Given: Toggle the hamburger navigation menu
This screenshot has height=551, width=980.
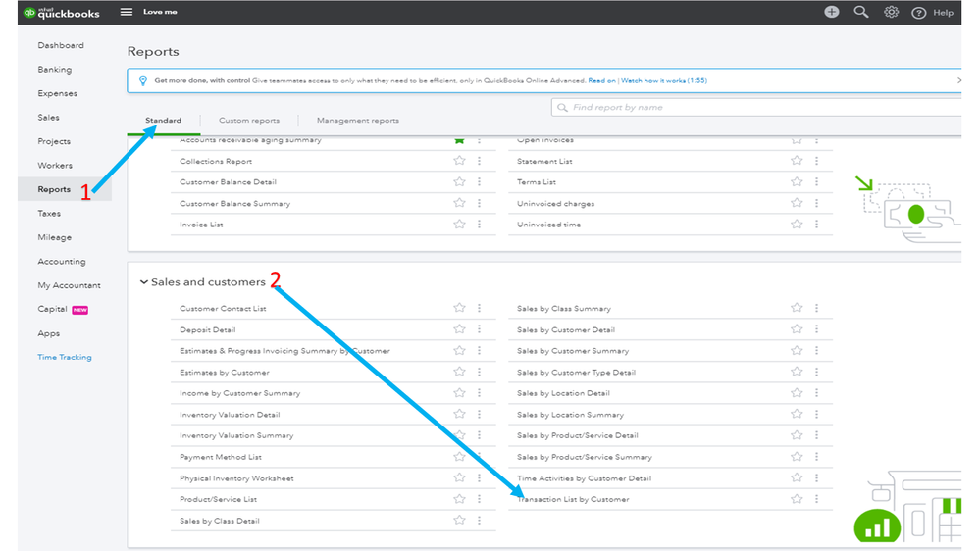Looking at the screenshot, I should [x=127, y=12].
